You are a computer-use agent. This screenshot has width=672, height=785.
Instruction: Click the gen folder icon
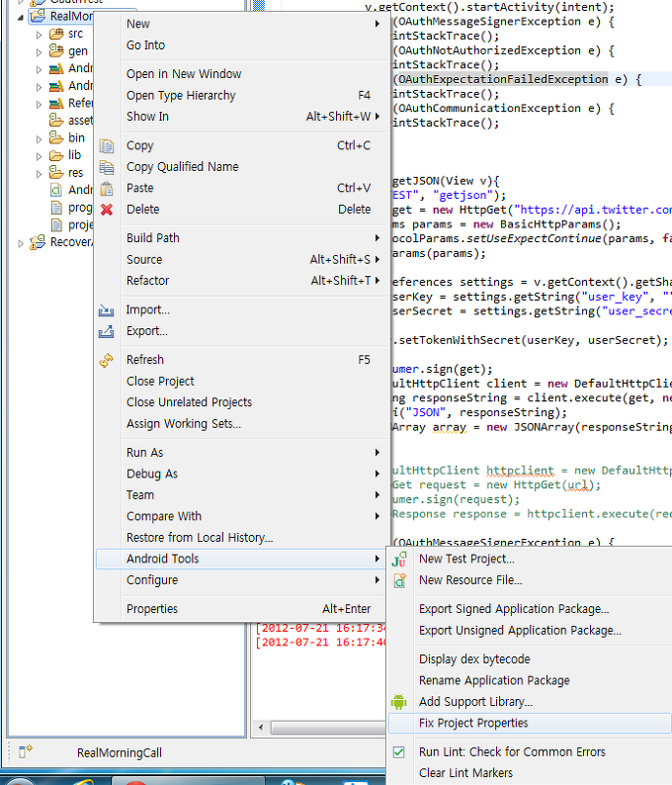pyautogui.click(x=56, y=51)
